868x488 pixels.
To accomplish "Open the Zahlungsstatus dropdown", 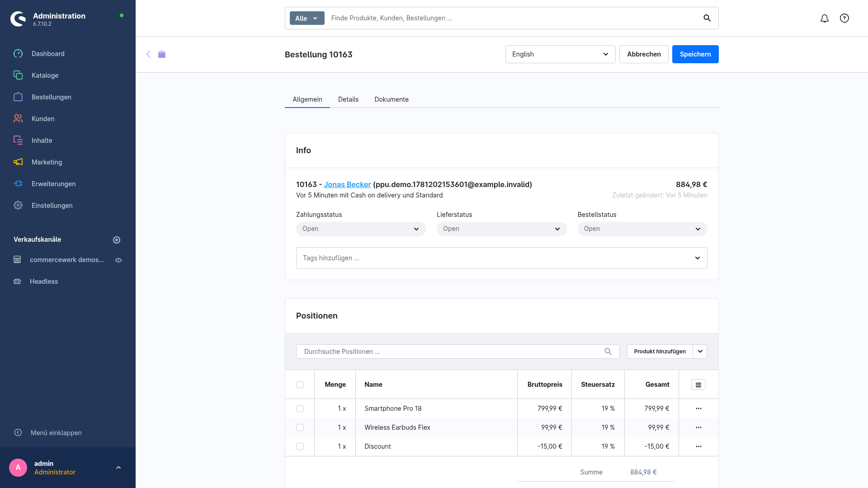I will click(x=361, y=229).
